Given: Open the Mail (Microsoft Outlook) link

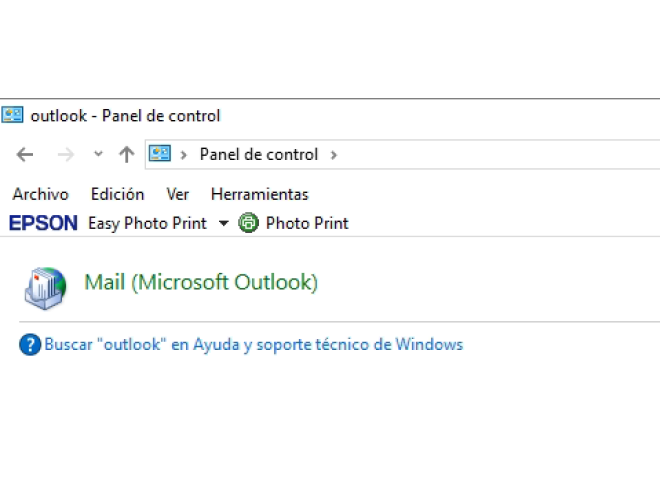Looking at the screenshot, I should point(201,282).
